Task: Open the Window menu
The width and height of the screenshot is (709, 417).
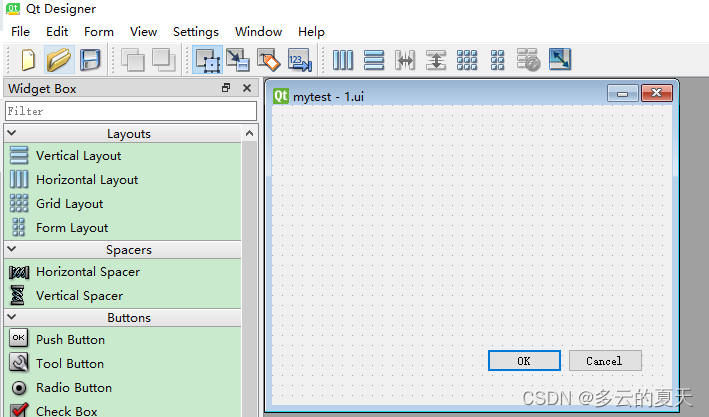Action: tap(258, 32)
